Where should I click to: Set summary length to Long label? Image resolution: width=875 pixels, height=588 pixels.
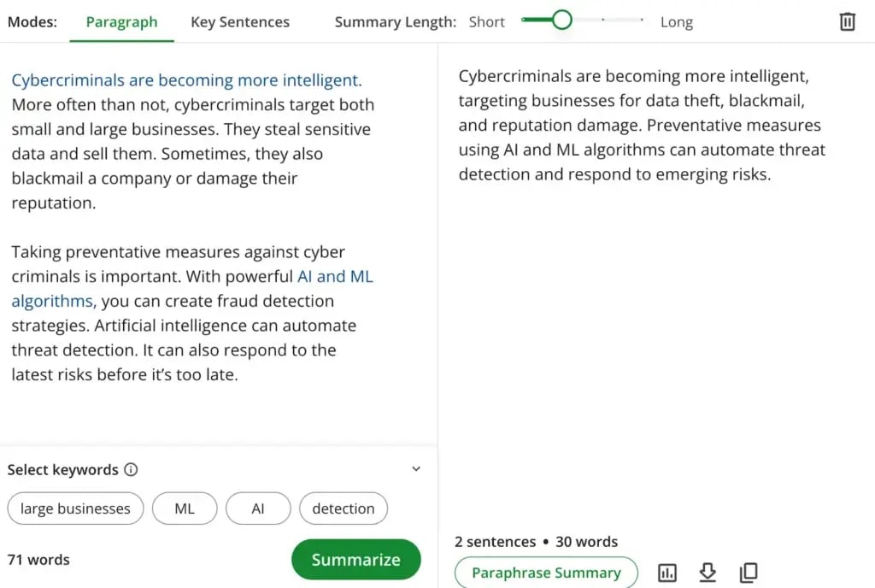676,22
